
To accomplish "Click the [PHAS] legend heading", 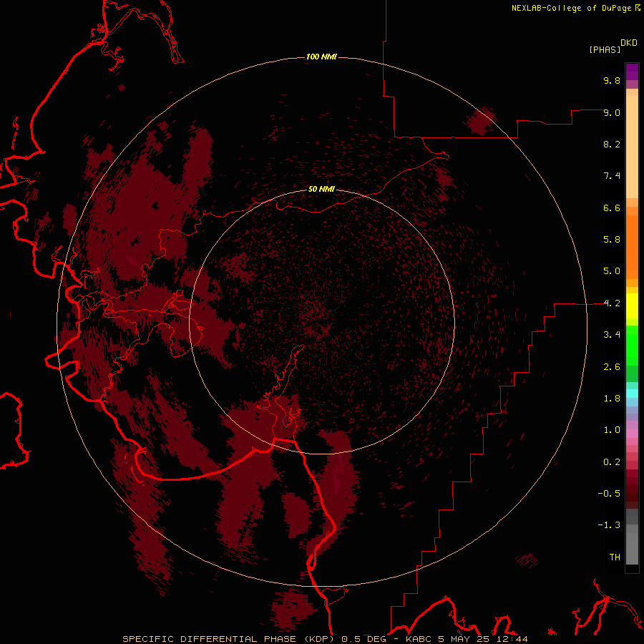I will click(605, 49).
